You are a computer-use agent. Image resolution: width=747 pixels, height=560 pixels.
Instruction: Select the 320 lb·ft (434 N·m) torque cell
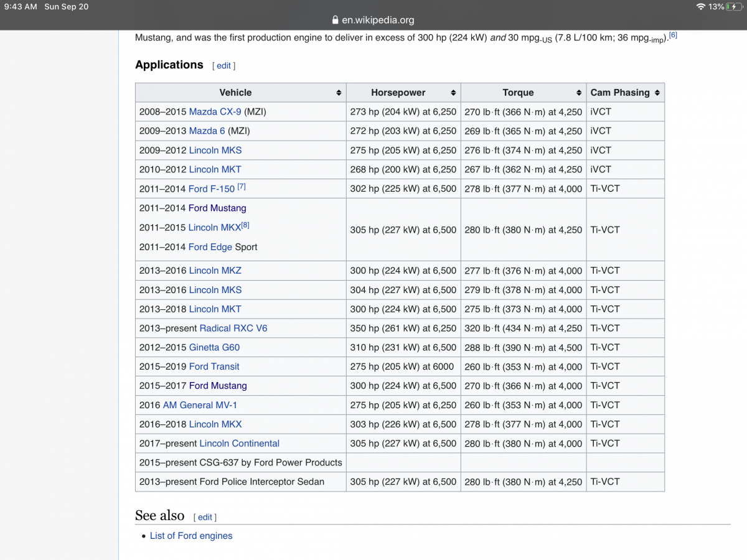click(524, 329)
